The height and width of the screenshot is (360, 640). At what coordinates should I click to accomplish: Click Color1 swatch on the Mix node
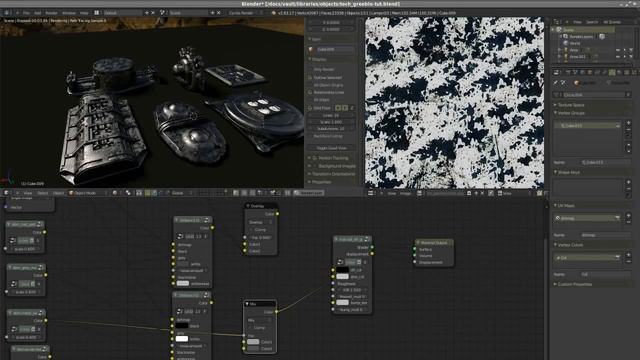tap(253, 342)
